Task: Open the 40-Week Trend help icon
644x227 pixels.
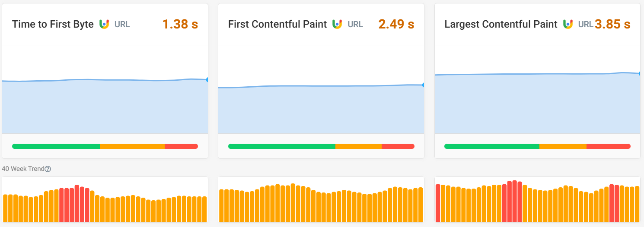Action: click(x=48, y=169)
